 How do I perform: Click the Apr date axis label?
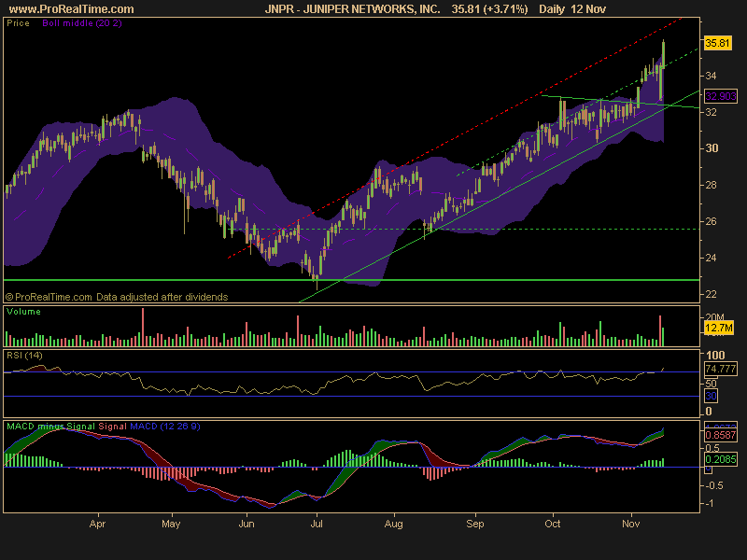(97, 524)
